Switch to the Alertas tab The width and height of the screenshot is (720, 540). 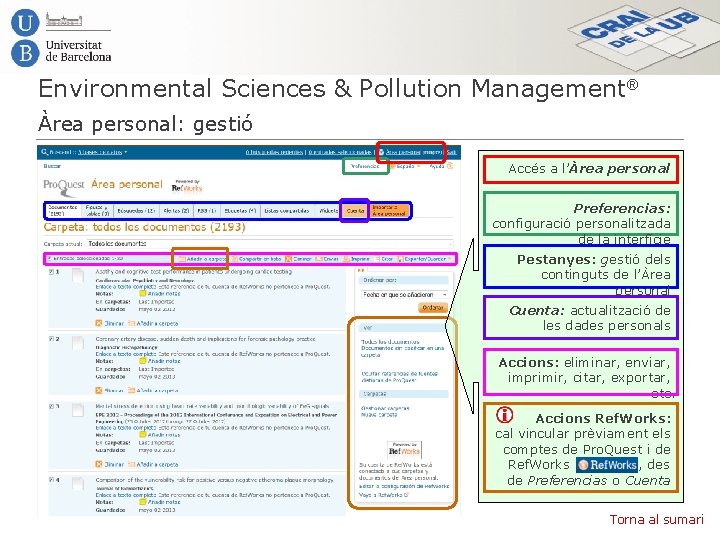point(176,211)
